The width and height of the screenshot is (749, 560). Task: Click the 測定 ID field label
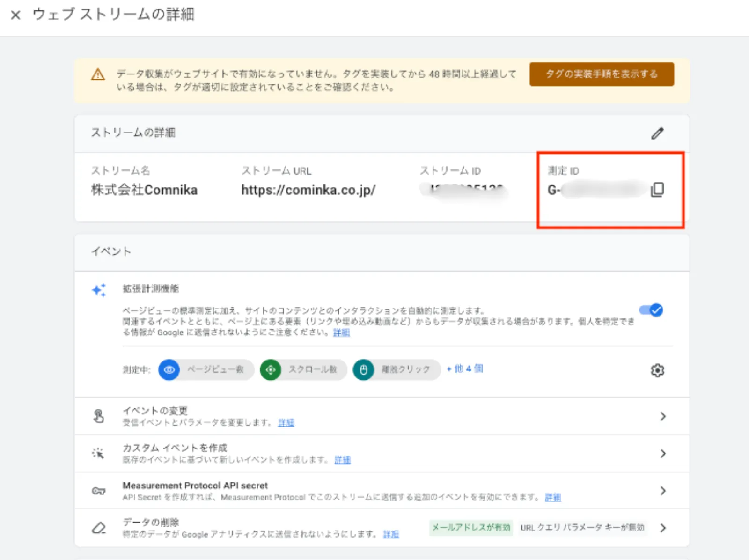pyautogui.click(x=563, y=171)
